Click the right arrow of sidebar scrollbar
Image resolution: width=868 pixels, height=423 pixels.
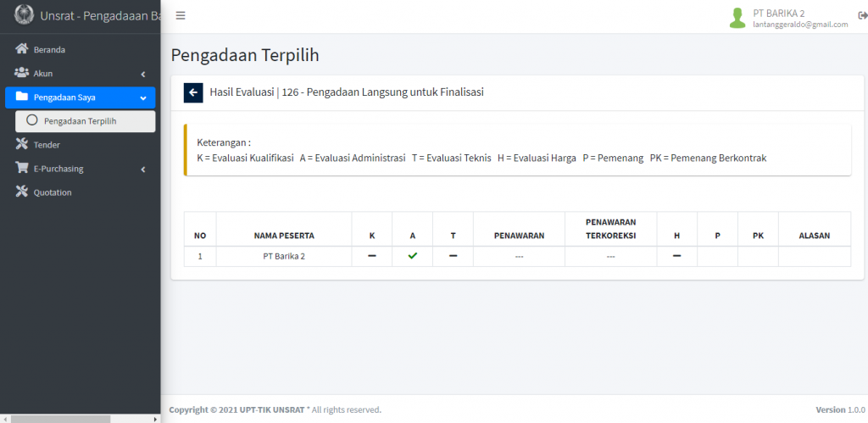[x=156, y=419]
